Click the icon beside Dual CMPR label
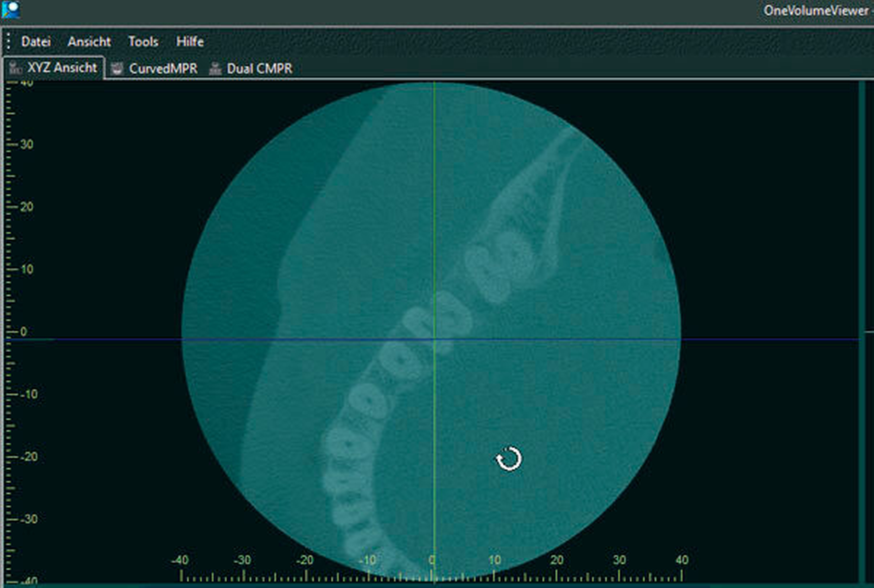Viewport: 874px width, 588px height. pos(215,69)
